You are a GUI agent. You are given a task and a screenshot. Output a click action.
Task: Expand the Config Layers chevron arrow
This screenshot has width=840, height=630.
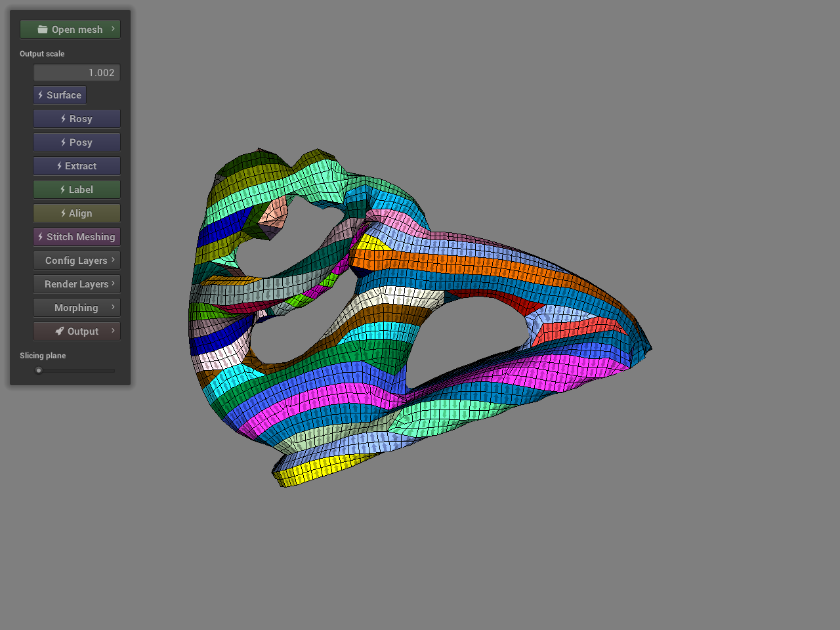point(113,260)
